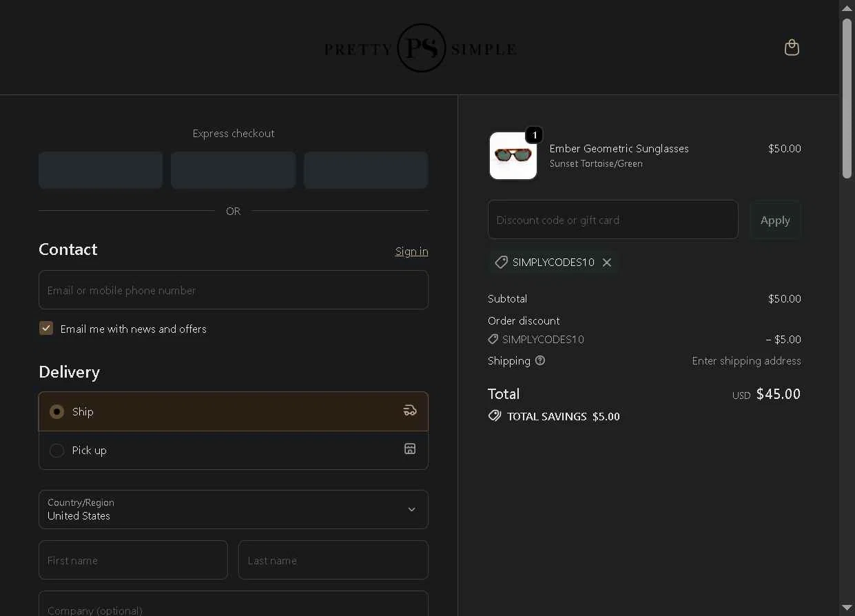The width and height of the screenshot is (855, 616).
Task: Click the Ember Geometric Sunglasses product name
Action: (x=619, y=148)
